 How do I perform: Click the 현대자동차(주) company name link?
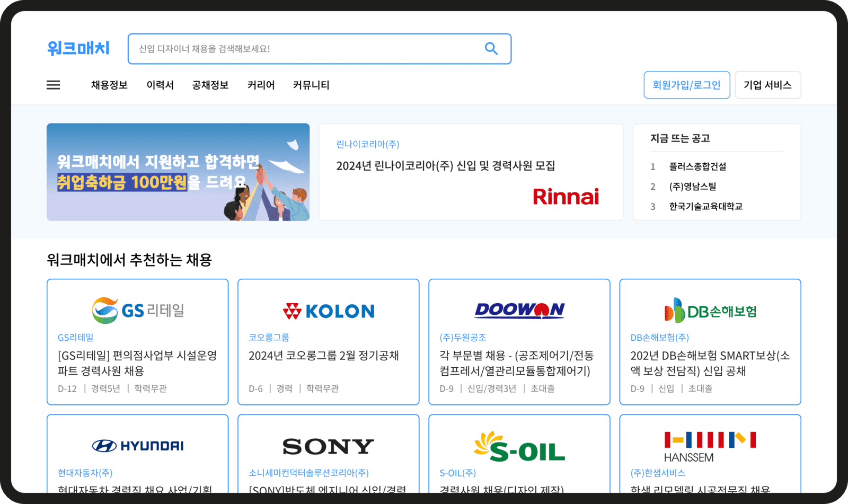(x=85, y=473)
